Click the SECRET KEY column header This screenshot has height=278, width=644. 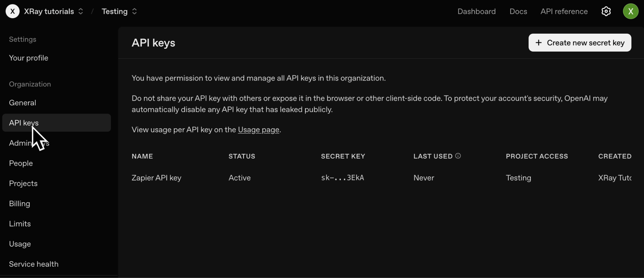(x=343, y=156)
